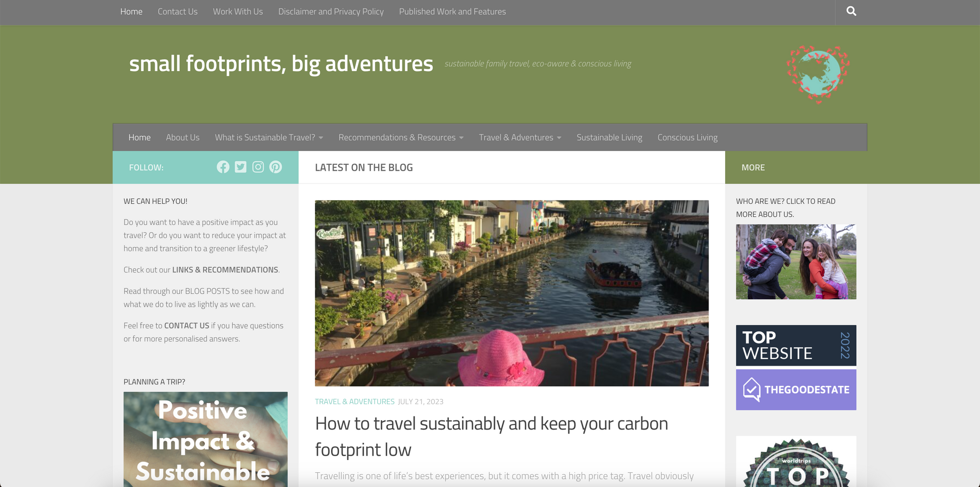Open the Published Work and Features page
This screenshot has height=487, width=980.
[452, 11]
